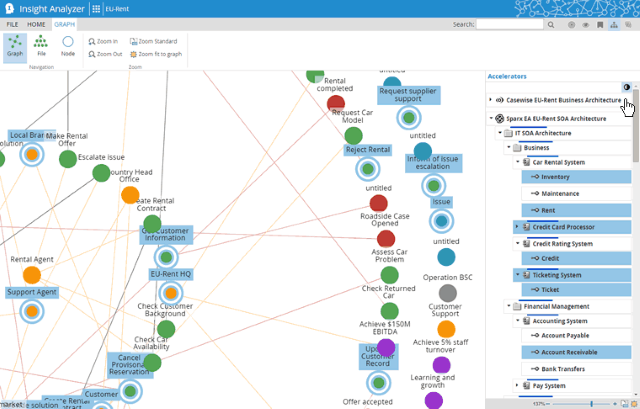Viewport: 640px width, 409px height.
Task: Collapse the Car Rental System node
Action: [x=517, y=161]
